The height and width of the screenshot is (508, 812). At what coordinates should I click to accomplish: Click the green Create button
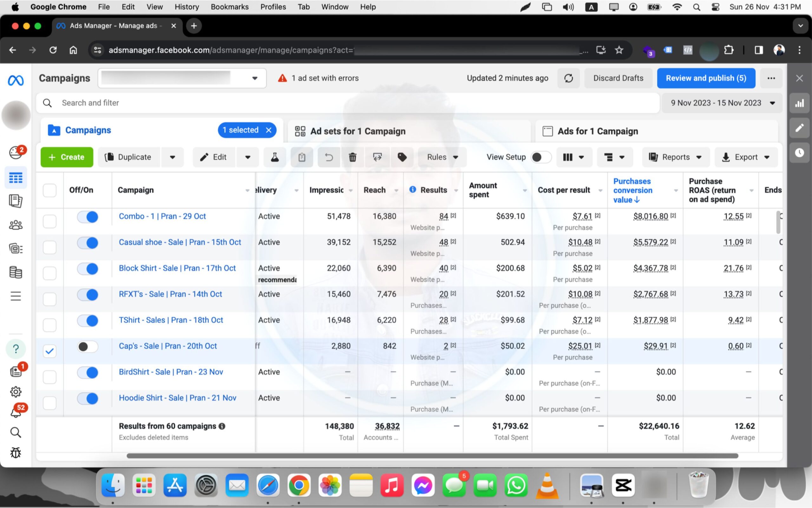point(67,157)
